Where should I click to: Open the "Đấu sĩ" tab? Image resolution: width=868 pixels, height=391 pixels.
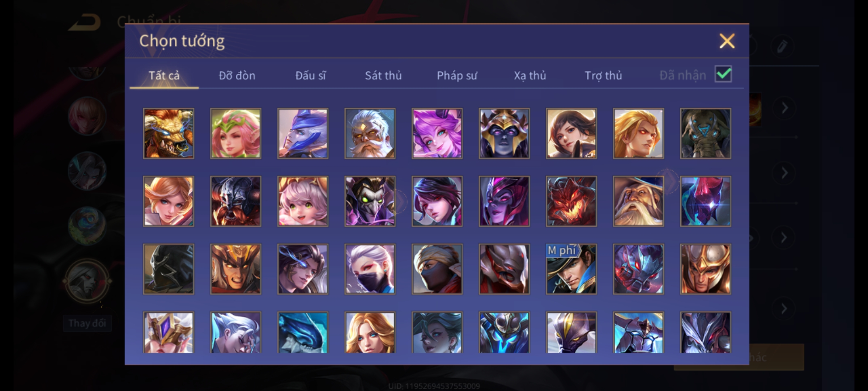(x=310, y=75)
